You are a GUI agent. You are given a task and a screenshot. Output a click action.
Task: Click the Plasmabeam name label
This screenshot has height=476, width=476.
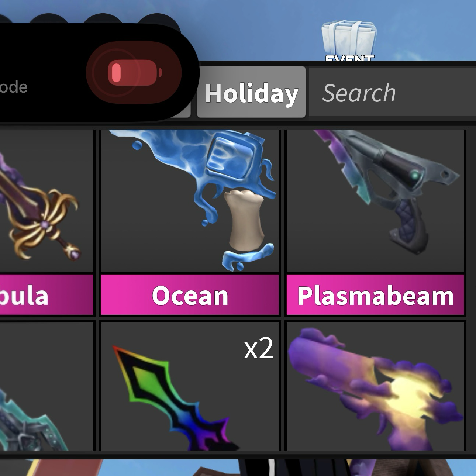(x=375, y=295)
